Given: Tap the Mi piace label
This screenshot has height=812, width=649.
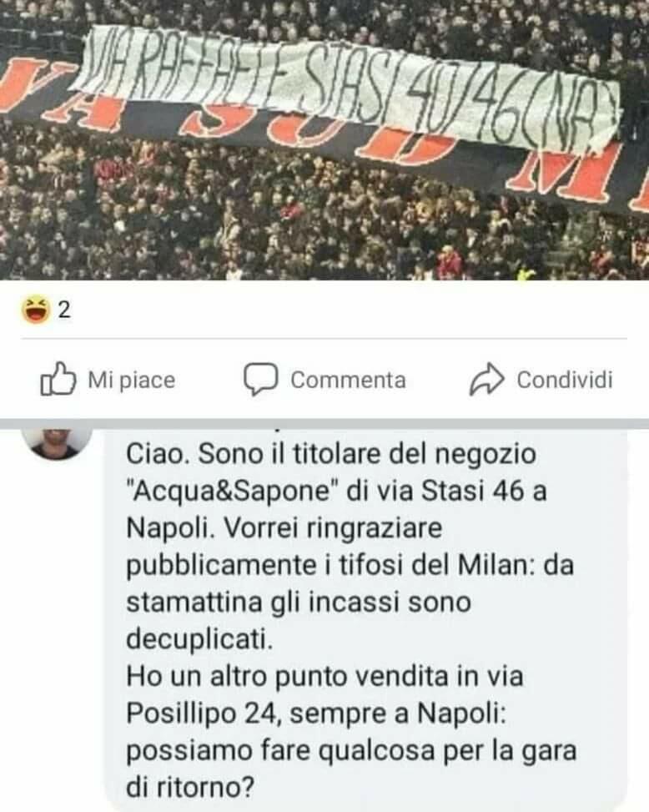Looking at the screenshot, I should coord(132,380).
